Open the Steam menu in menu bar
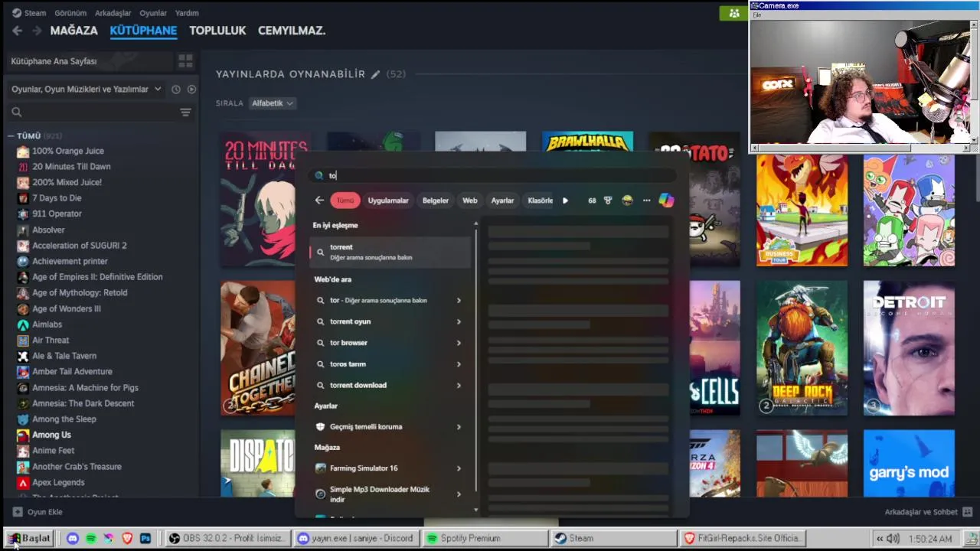Screen dimensions: 980x551 [x=35, y=13]
